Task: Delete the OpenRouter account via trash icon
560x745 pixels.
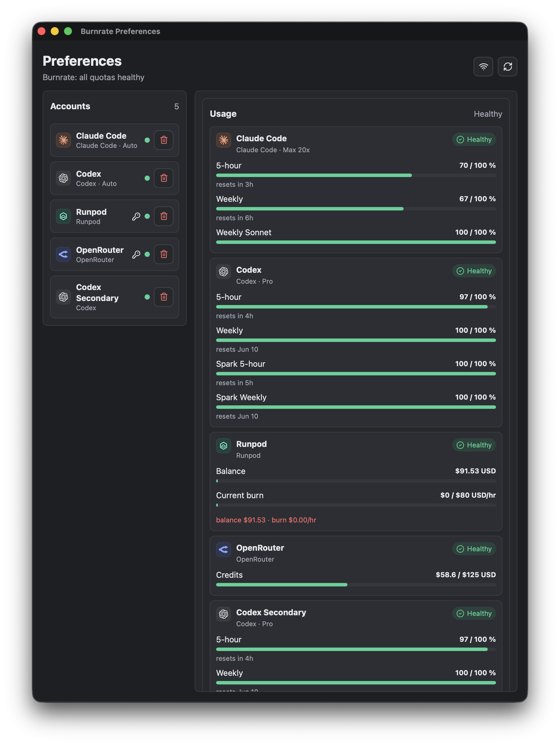Action: (164, 254)
